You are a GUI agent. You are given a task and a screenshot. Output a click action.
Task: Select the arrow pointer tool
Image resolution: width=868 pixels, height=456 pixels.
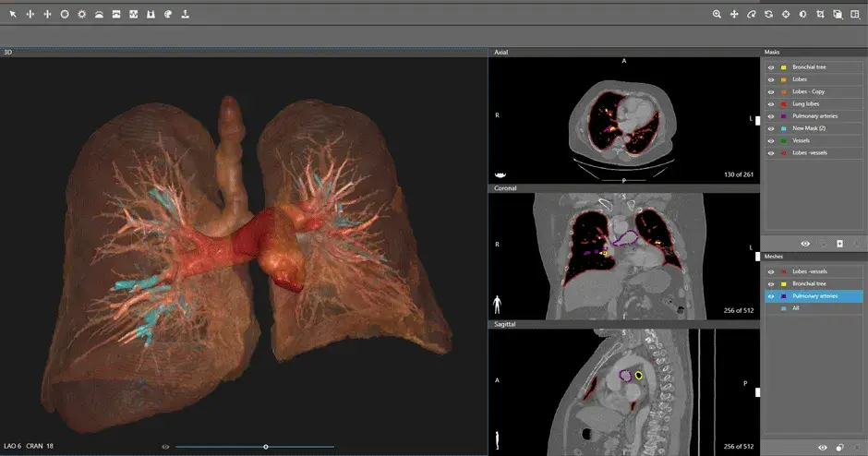[x=13, y=15]
